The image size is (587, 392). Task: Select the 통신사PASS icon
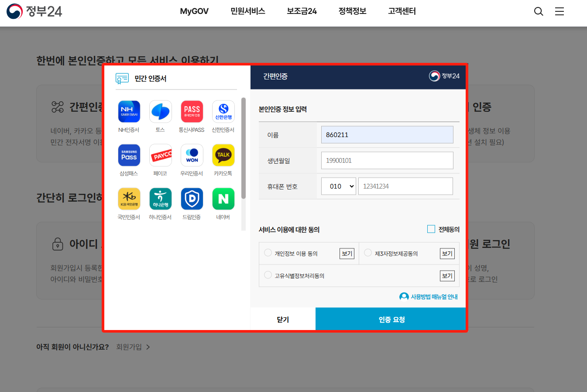(x=192, y=111)
